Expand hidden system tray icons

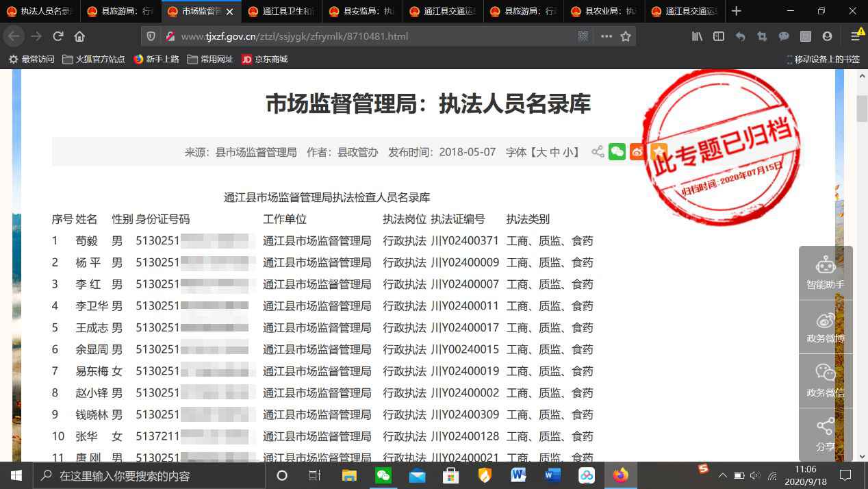click(x=722, y=475)
